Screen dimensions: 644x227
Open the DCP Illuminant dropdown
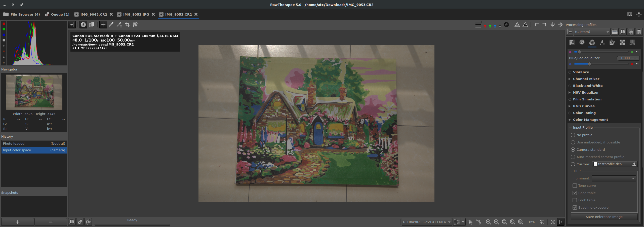pyautogui.click(x=614, y=178)
